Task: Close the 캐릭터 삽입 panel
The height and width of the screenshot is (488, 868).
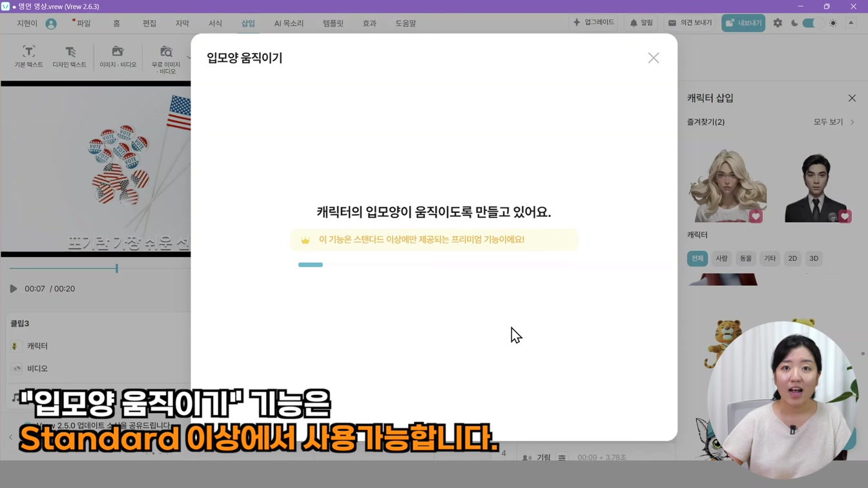Action: pyautogui.click(x=852, y=98)
